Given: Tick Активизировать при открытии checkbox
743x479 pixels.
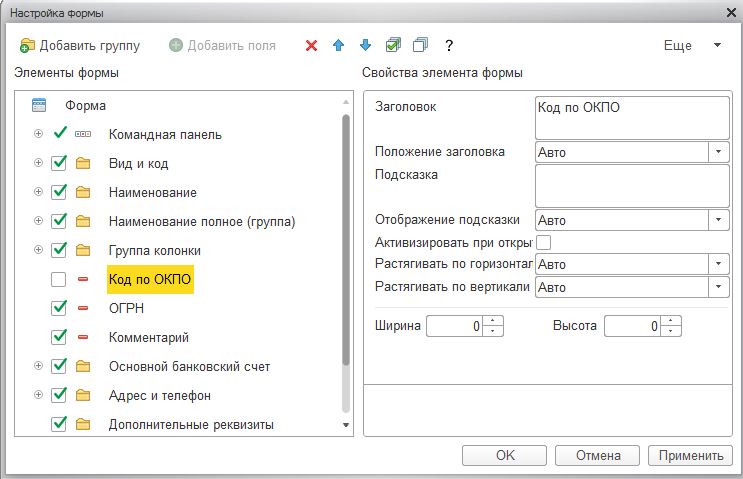Looking at the screenshot, I should pyautogui.click(x=543, y=243).
